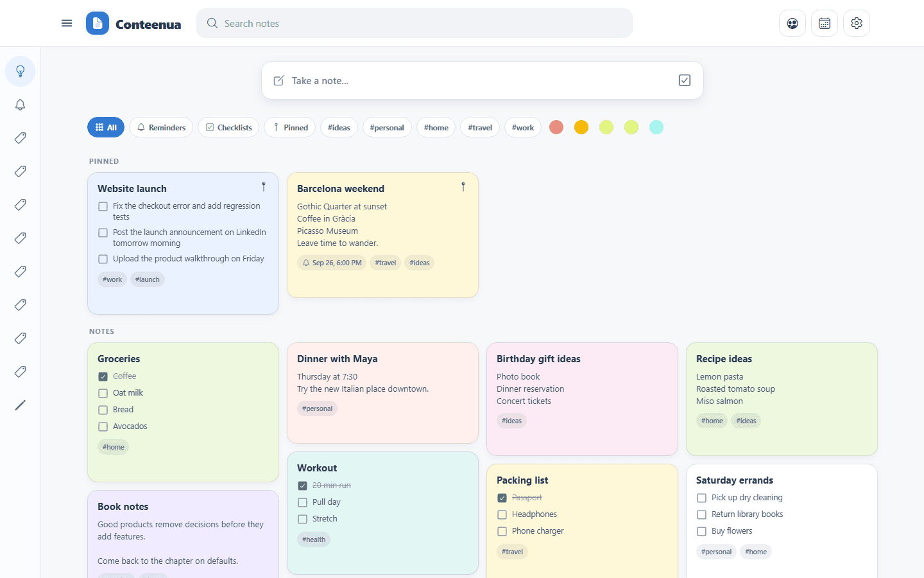Filter notes by the red color swatch
Screen dimensions: 924x578
pyautogui.click(x=556, y=127)
